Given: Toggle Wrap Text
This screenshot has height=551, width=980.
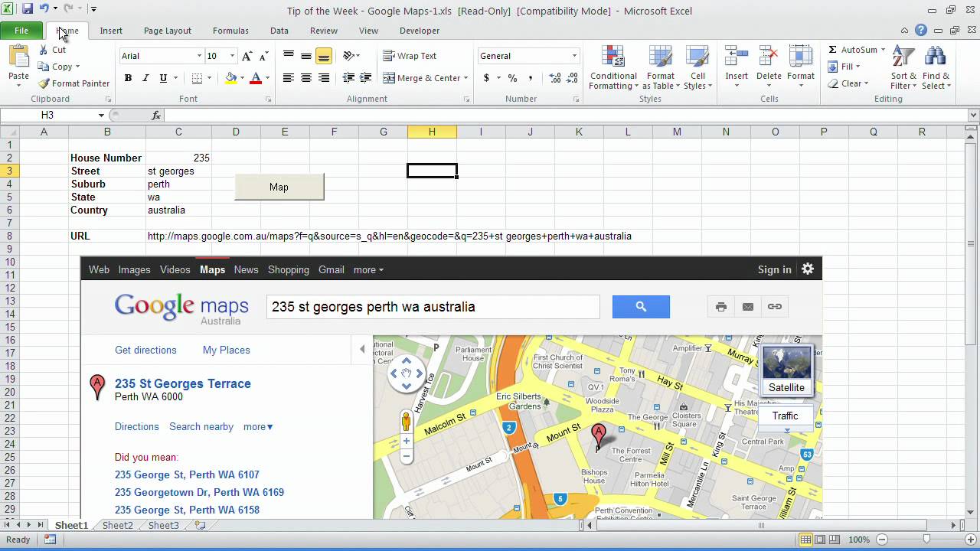Looking at the screenshot, I should coord(410,56).
